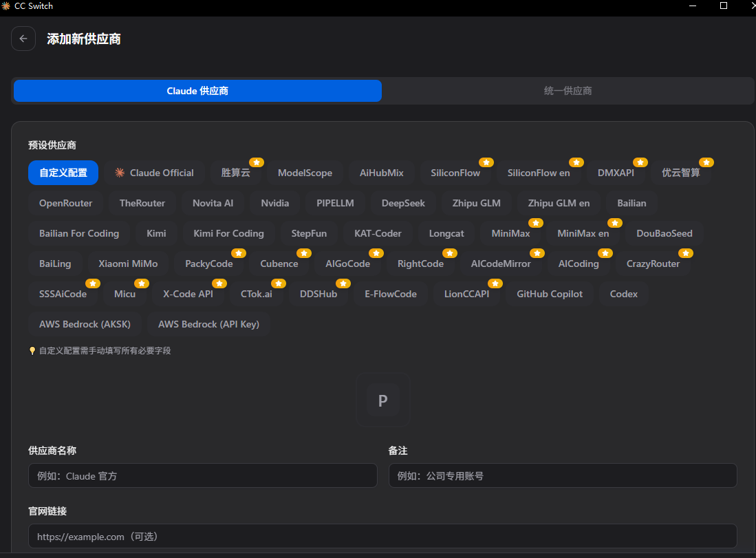Click the P provider icon placeholder
This screenshot has width=756, height=558.
pos(383,400)
